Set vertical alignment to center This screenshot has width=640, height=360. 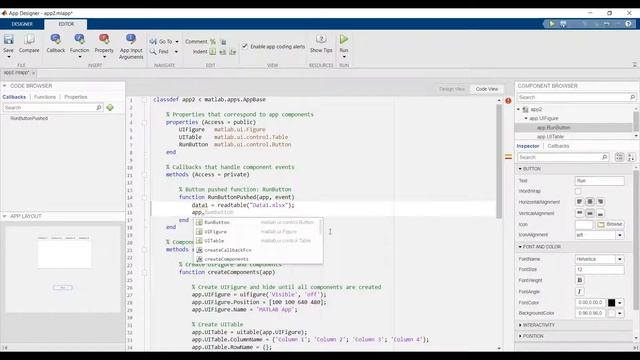pyautogui.click(x=590, y=213)
